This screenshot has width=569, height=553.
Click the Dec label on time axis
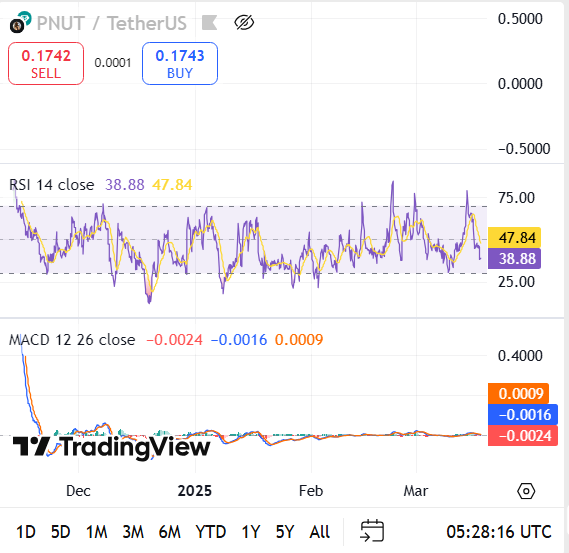(78, 491)
